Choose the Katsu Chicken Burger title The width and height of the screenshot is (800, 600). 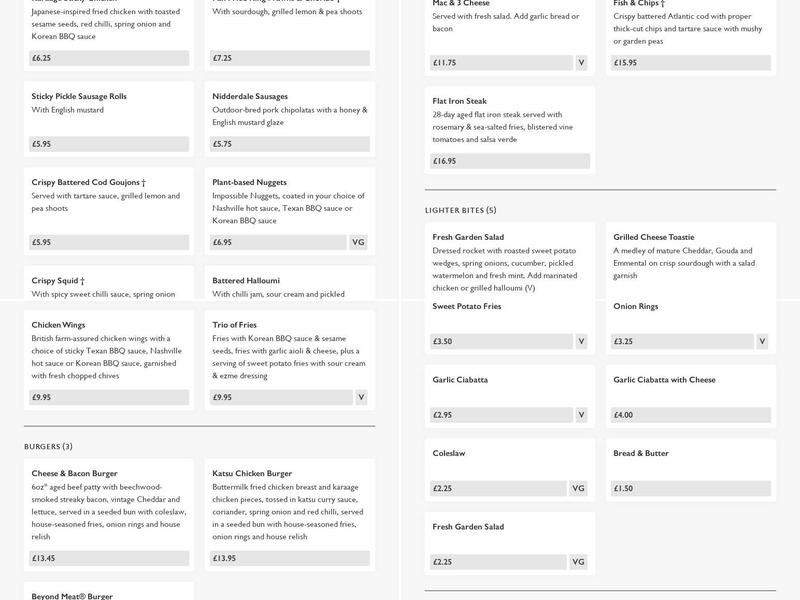[x=252, y=473]
